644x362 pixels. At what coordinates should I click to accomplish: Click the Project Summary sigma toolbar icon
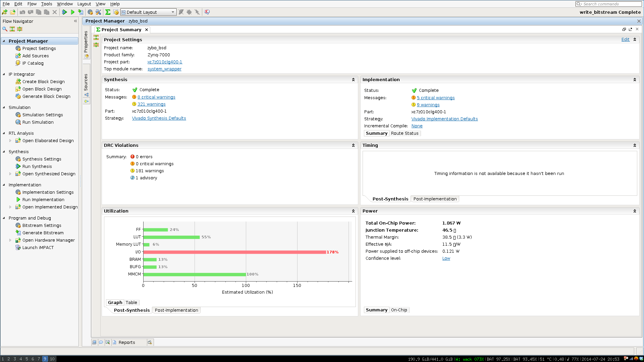(x=108, y=12)
